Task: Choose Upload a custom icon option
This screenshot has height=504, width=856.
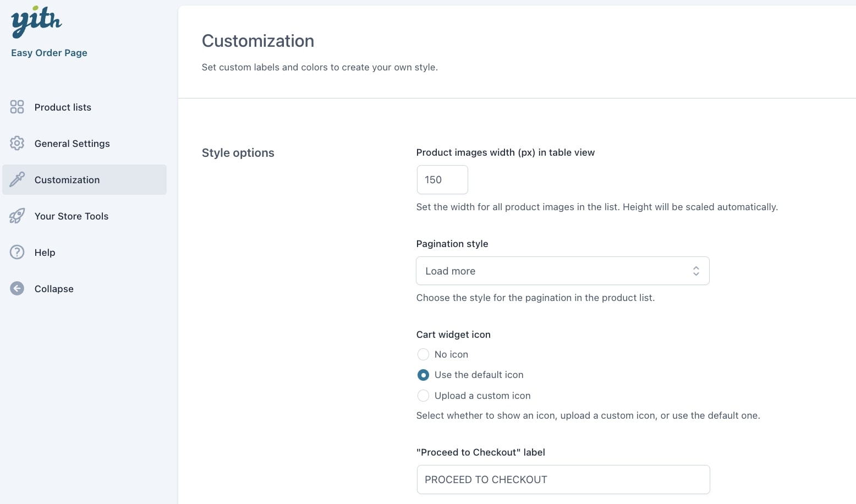Action: click(x=423, y=396)
